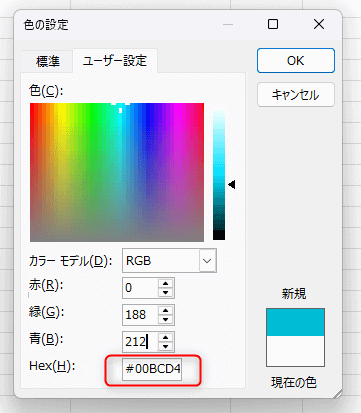Maximize the 色の設定 dialog window
This screenshot has width=361, height=413.
[x=273, y=24]
